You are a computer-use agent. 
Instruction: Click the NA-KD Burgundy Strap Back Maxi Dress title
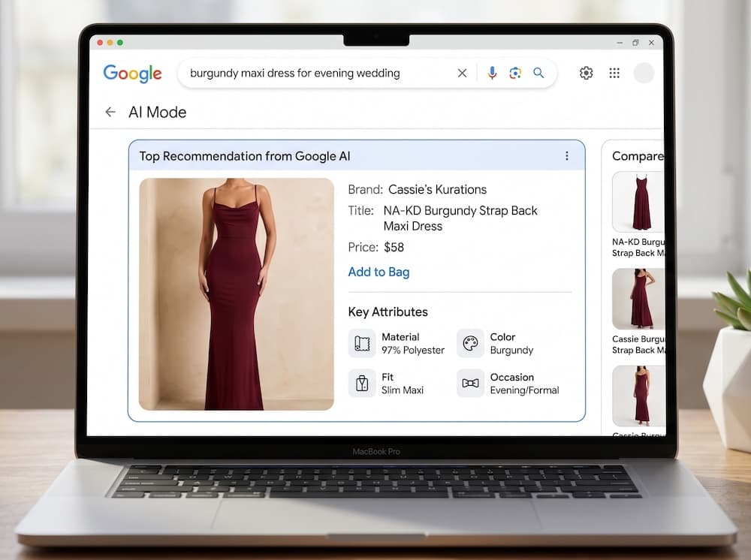point(460,218)
